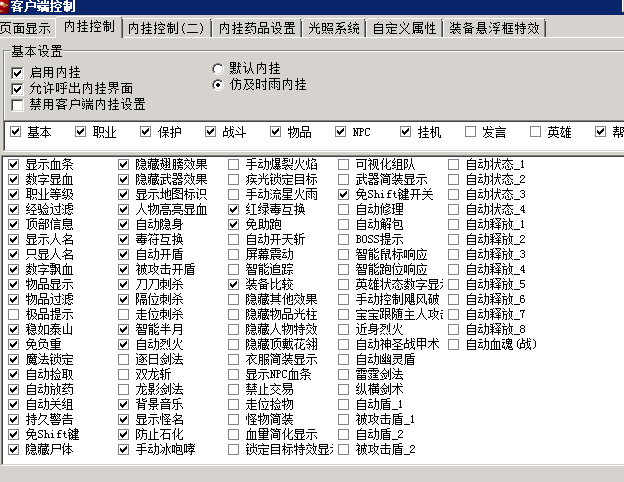Enable 被攻击盾_2 checkbox
Image resolution: width=624 pixels, height=482 pixels.
click(343, 449)
